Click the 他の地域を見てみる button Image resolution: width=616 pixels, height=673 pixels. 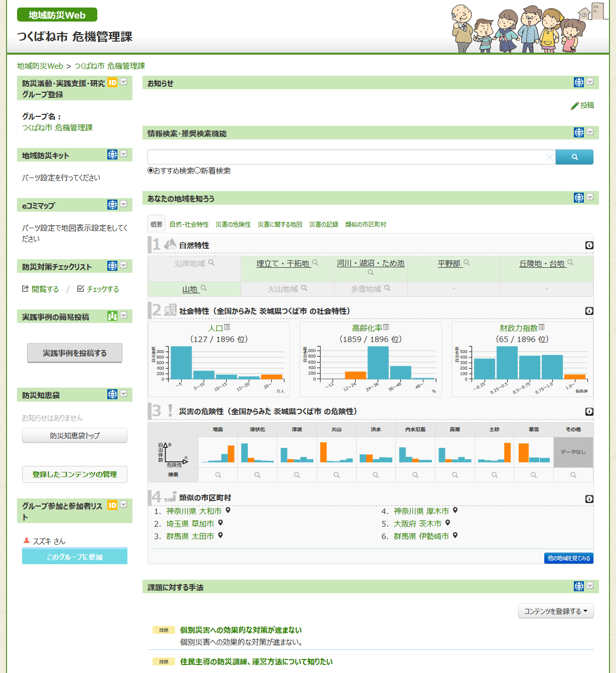point(568,558)
